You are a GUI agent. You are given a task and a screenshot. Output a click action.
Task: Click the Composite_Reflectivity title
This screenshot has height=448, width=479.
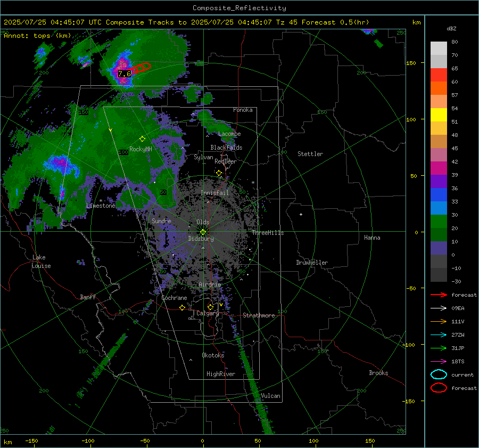pyautogui.click(x=239, y=8)
